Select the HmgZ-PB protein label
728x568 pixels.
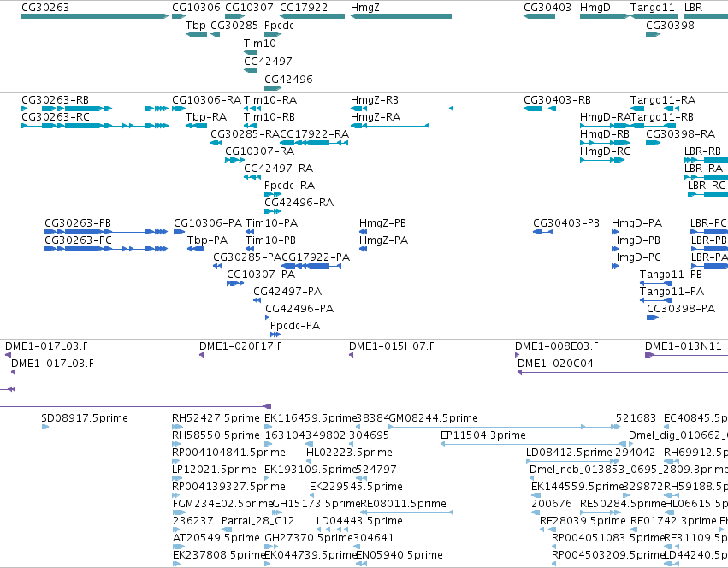click(x=382, y=223)
